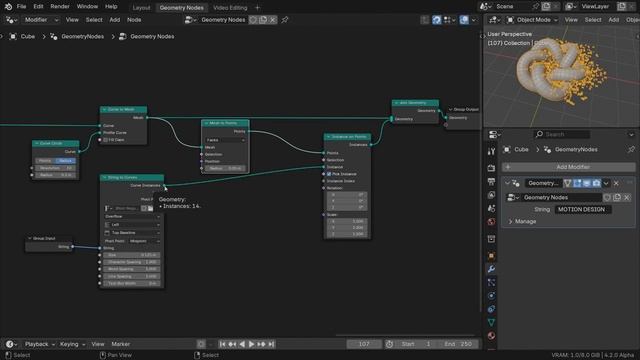Click the new scene icon beside Scene field
This screenshot has width=640, height=360.
(x=546, y=7)
